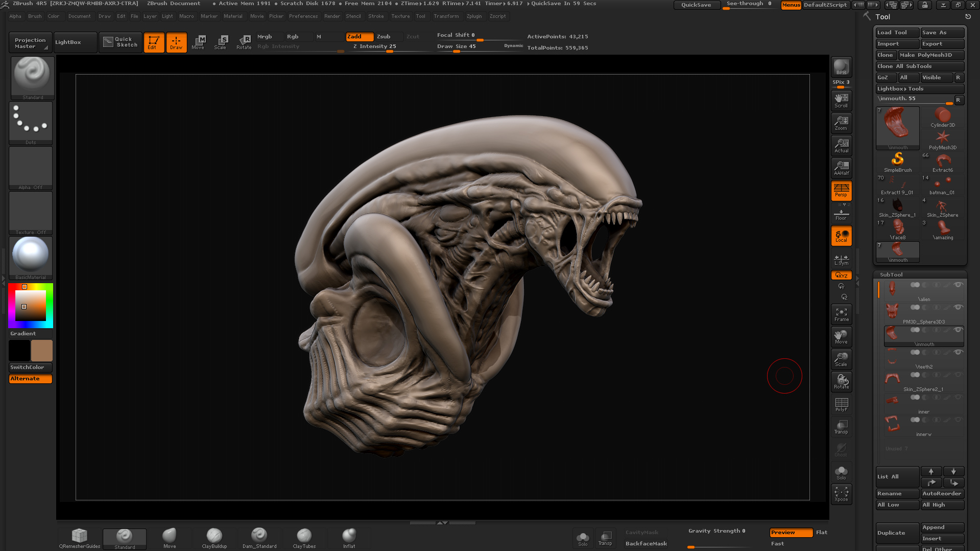
Task: Click the right-shelf Scale view icon
Action: [x=841, y=359]
